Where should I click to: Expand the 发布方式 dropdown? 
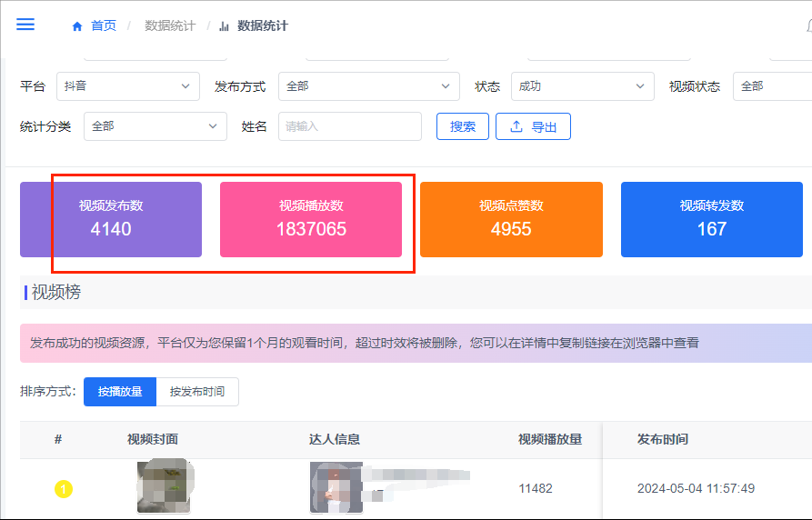[368, 86]
